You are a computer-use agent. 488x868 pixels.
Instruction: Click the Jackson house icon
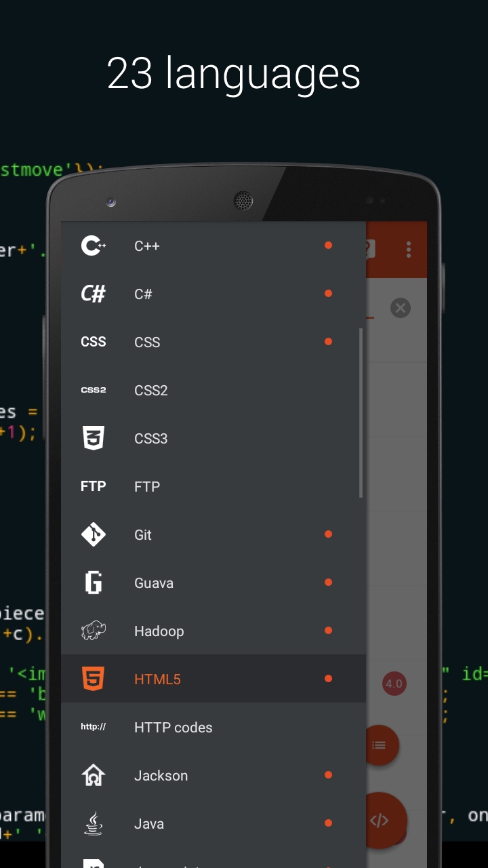coord(94,775)
